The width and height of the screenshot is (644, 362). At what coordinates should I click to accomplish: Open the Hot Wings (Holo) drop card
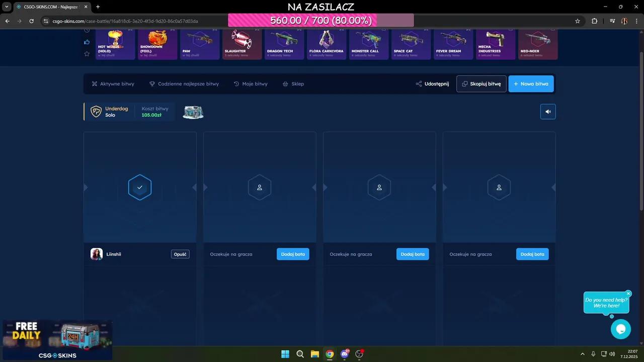click(x=115, y=44)
